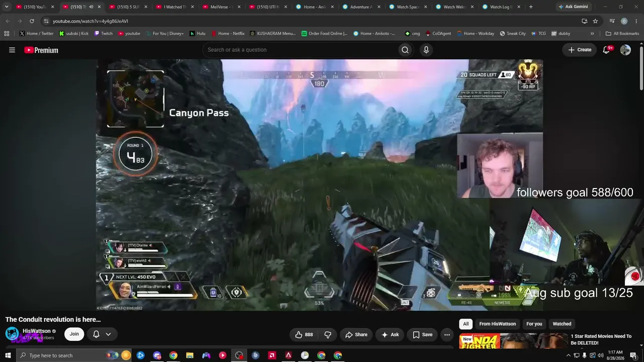Image resolution: width=644 pixels, height=362 pixels.
Task: Bookmark this page with the star
Action: point(595,21)
